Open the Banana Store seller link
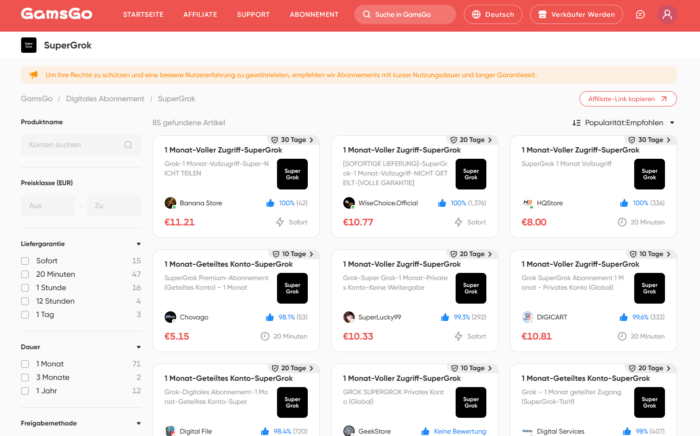The image size is (700, 436). point(201,203)
